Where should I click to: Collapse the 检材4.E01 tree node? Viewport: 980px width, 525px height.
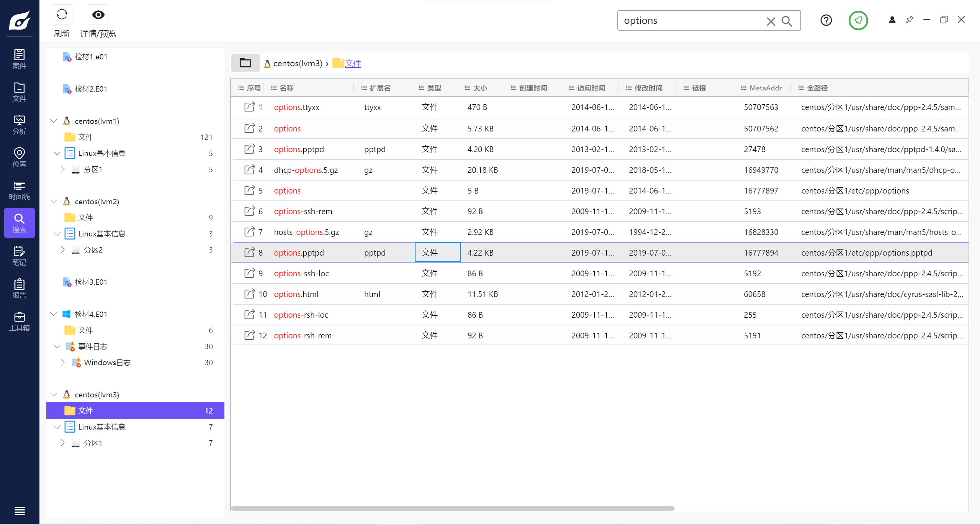click(x=54, y=314)
